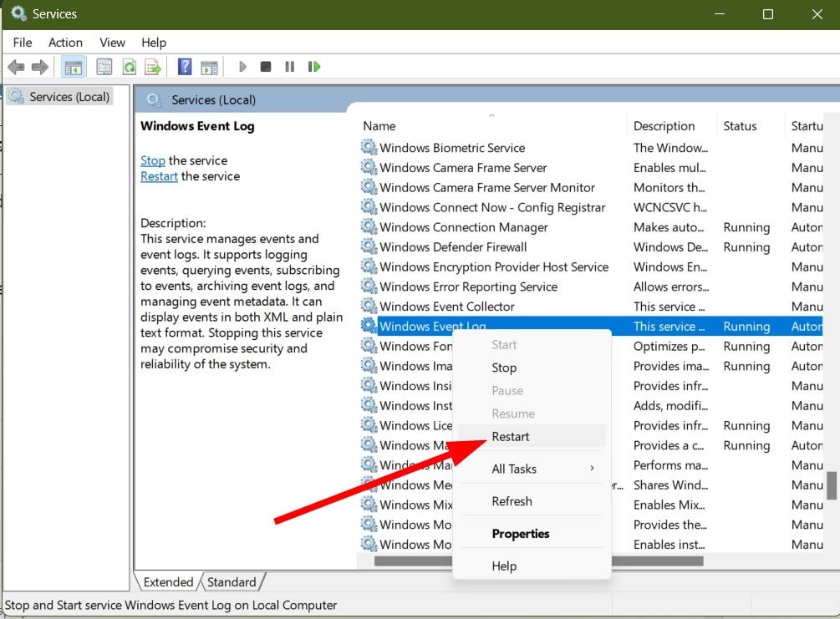Image resolution: width=840 pixels, height=619 pixels.
Task: Click the Restart Service toolbar icon
Action: (x=314, y=67)
